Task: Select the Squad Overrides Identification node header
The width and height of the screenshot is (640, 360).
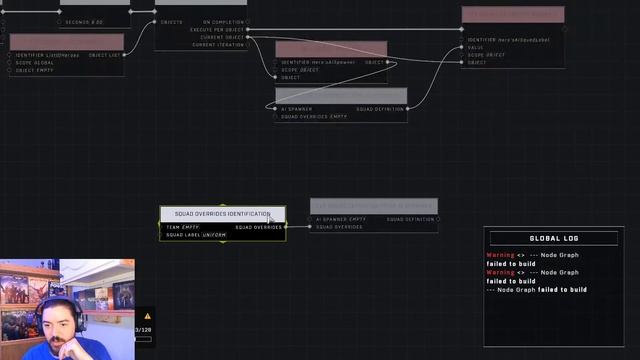Action: (223, 214)
